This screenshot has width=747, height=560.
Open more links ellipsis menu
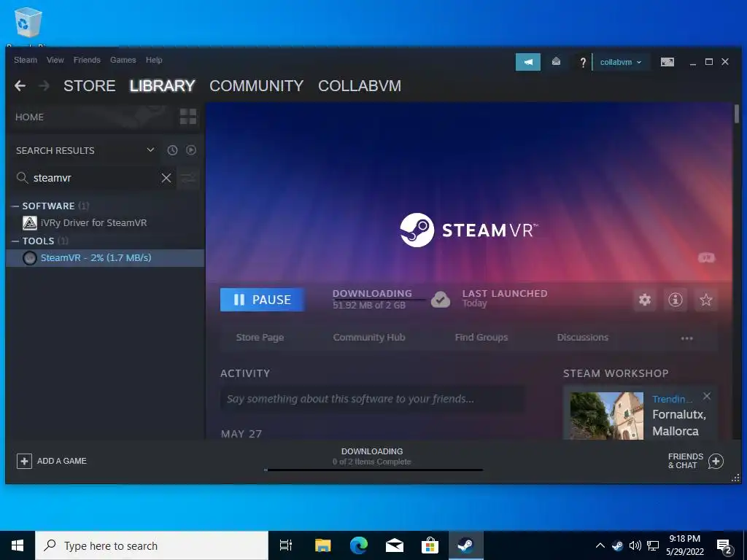pyautogui.click(x=686, y=338)
